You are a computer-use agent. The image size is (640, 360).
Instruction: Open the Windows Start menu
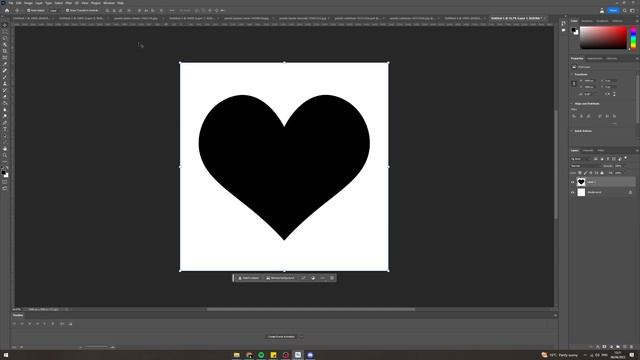pos(6,355)
